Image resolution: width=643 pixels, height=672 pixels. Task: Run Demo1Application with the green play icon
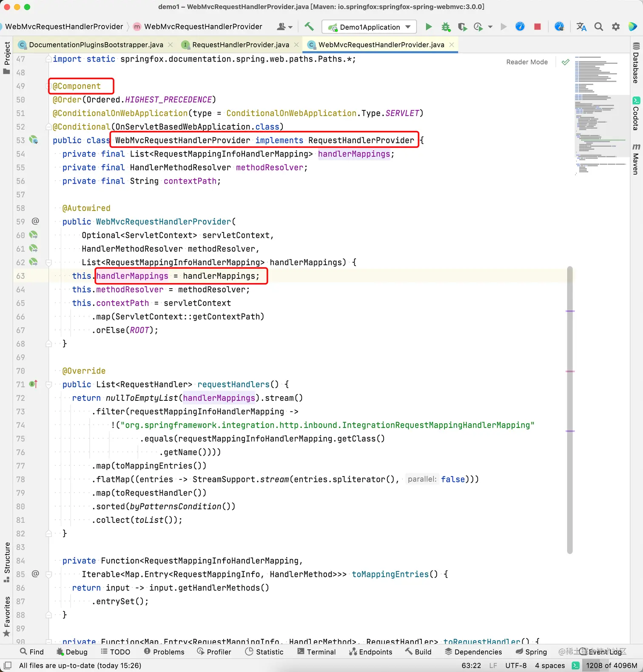point(429,27)
